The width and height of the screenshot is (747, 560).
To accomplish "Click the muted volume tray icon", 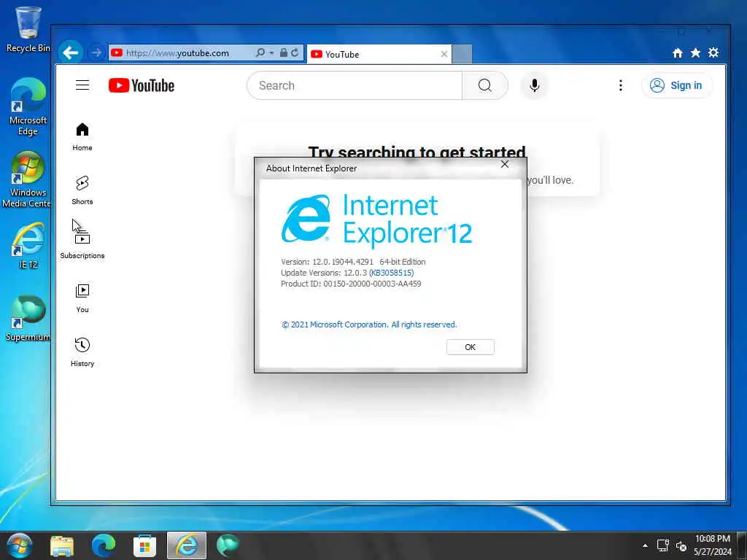I will (681, 546).
